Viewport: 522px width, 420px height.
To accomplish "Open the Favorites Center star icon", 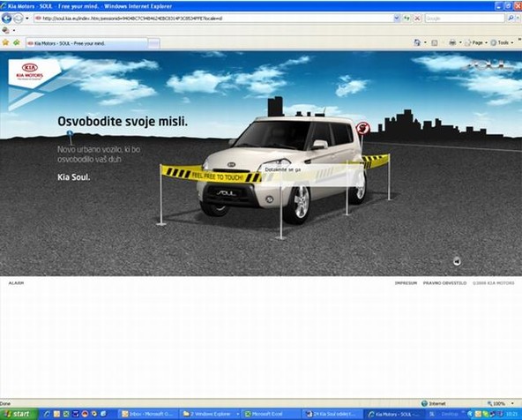I will pyautogui.click(x=5, y=42).
